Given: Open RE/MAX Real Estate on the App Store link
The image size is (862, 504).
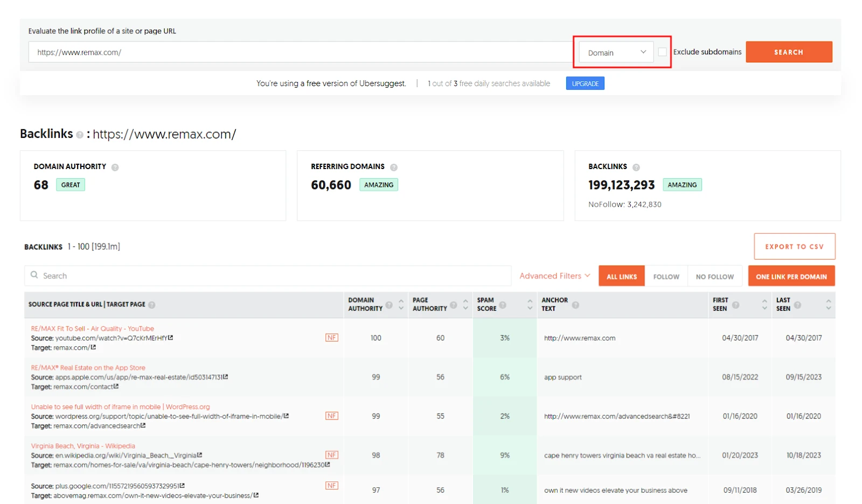Looking at the screenshot, I should [88, 368].
